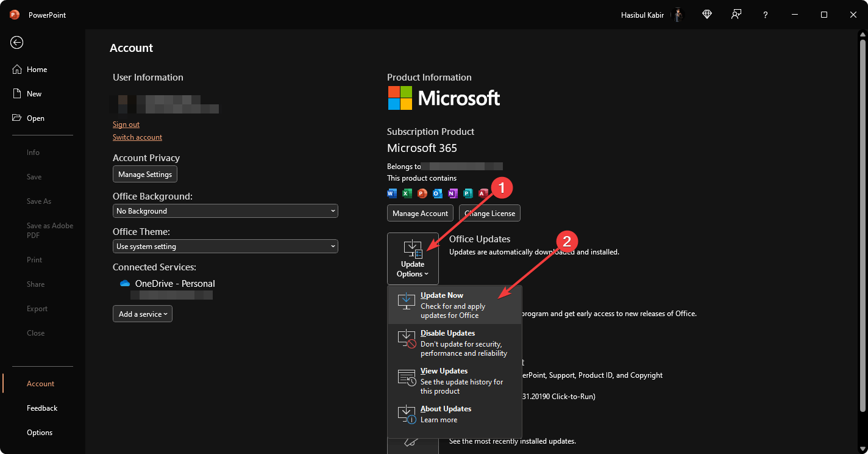This screenshot has height=454, width=868.
Task: Click the Switch account link
Action: [x=137, y=137]
